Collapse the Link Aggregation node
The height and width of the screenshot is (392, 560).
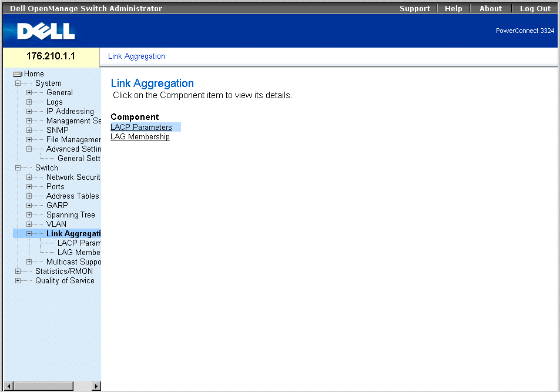(29, 234)
